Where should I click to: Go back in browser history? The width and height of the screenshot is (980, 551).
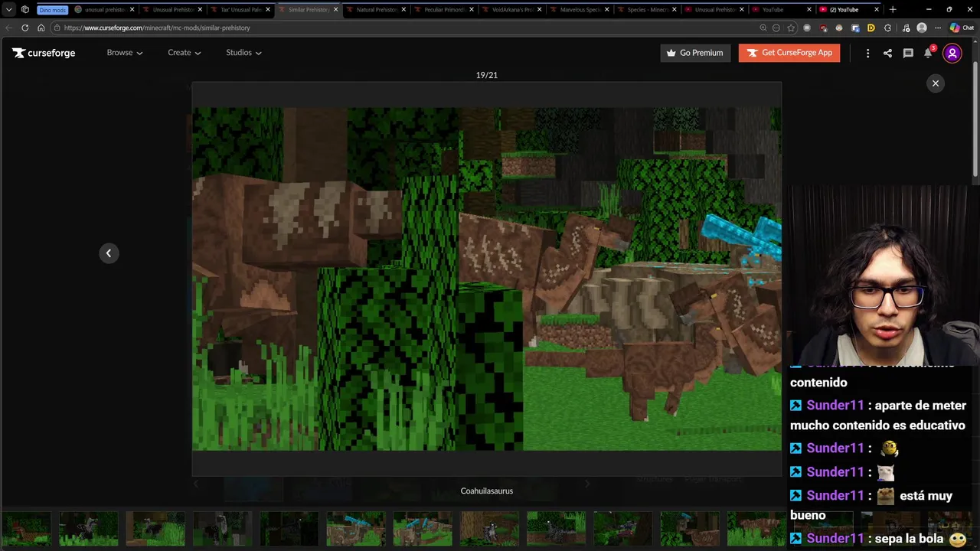click(9, 28)
